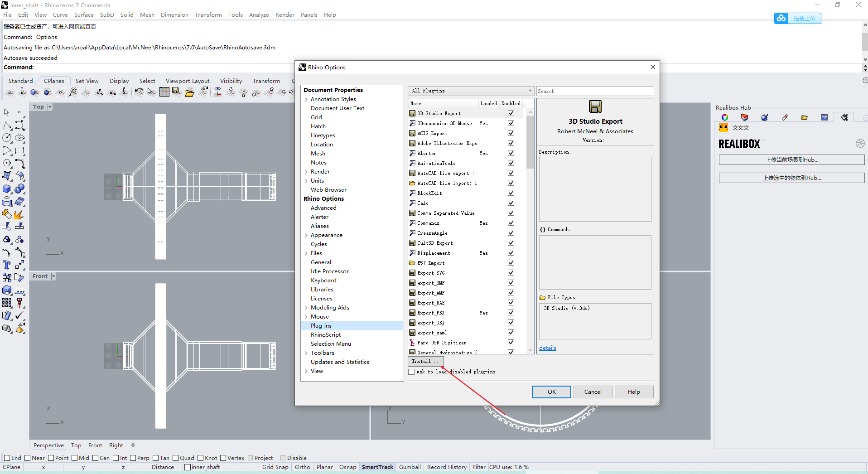
Task: Select the Ellipse drawing tool
Action: coord(19,138)
